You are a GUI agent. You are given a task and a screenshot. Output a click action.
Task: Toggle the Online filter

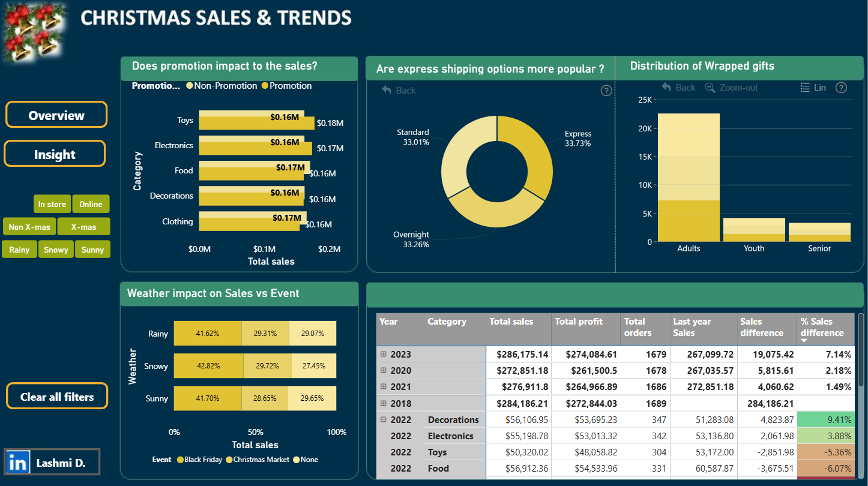tap(91, 204)
